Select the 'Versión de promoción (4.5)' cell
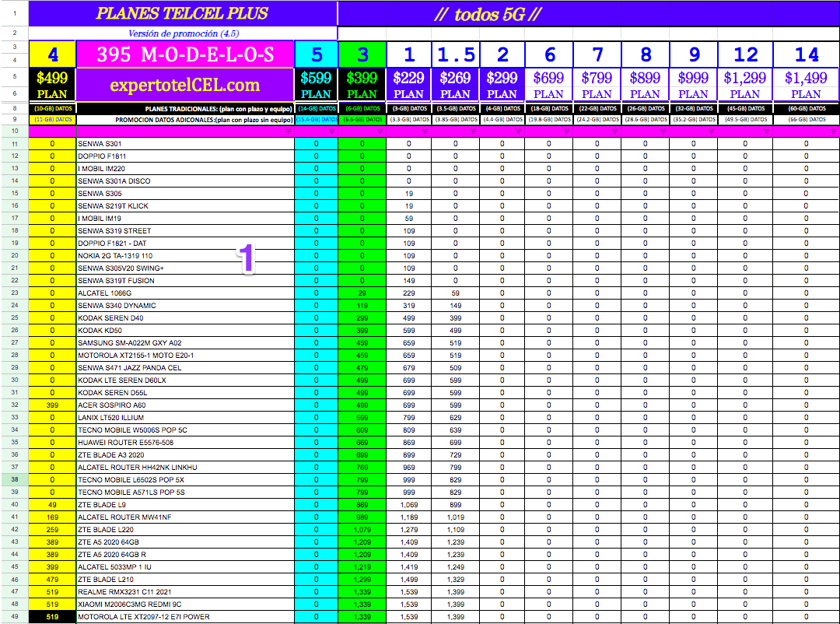 pyautogui.click(x=183, y=33)
